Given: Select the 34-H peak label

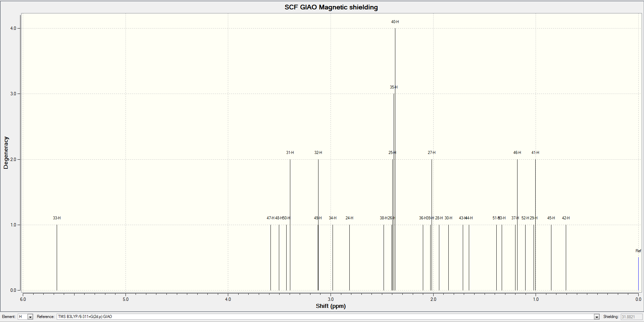Looking at the screenshot, I should click(333, 218).
